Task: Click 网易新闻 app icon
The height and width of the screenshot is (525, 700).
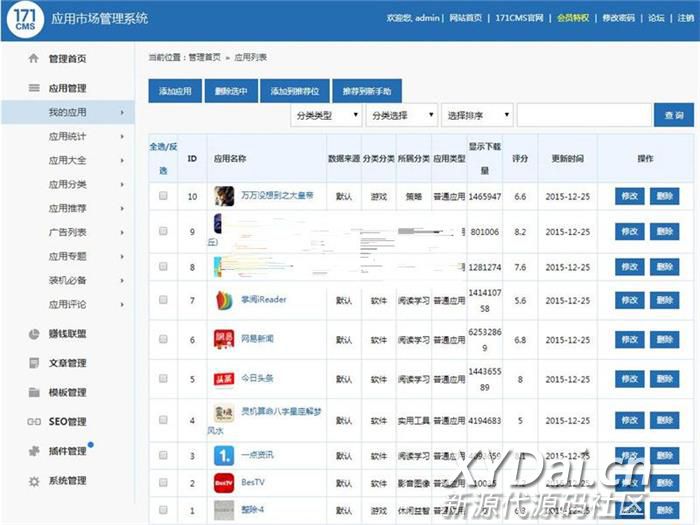Action: click(x=224, y=339)
